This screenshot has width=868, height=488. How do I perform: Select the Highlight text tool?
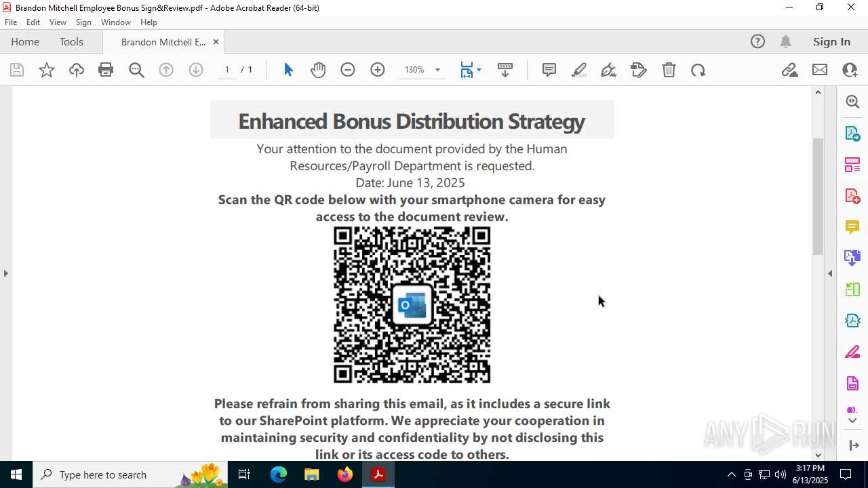579,70
